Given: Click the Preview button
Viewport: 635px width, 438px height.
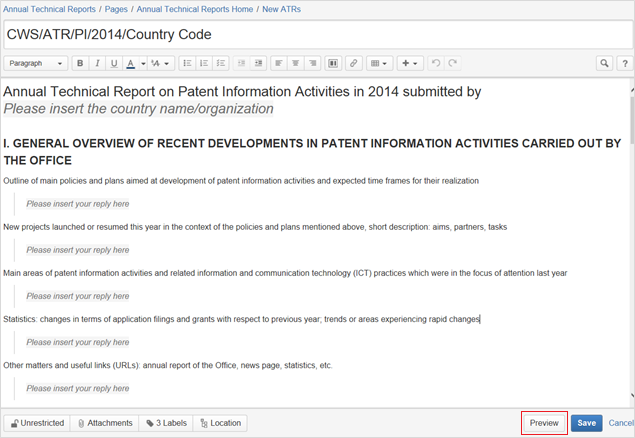Looking at the screenshot, I should click(x=544, y=423).
